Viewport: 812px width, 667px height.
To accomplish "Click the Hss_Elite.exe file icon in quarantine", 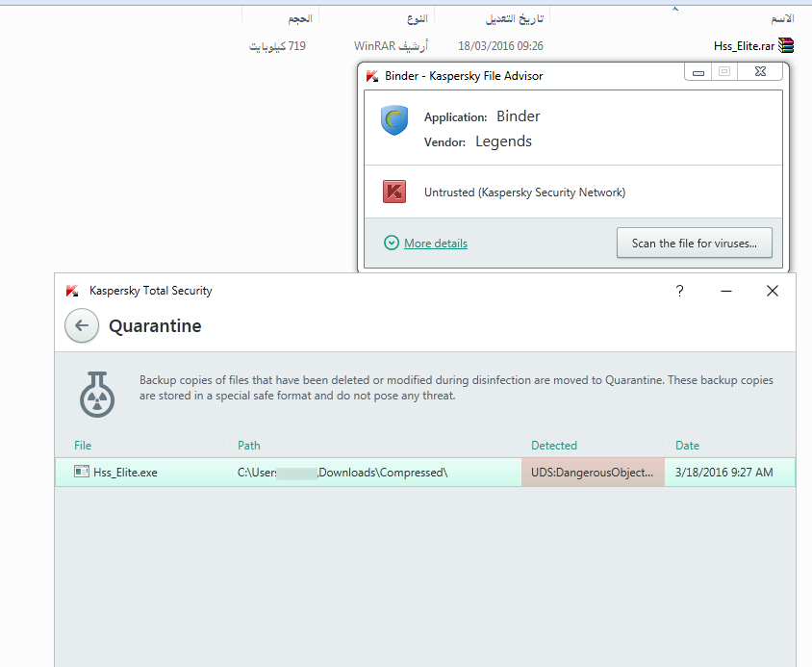I will (82, 472).
